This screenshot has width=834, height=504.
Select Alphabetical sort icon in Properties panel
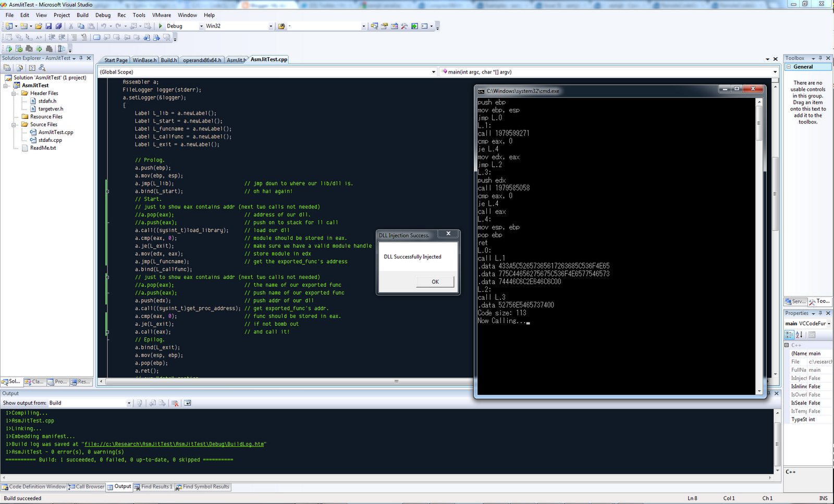(x=799, y=335)
